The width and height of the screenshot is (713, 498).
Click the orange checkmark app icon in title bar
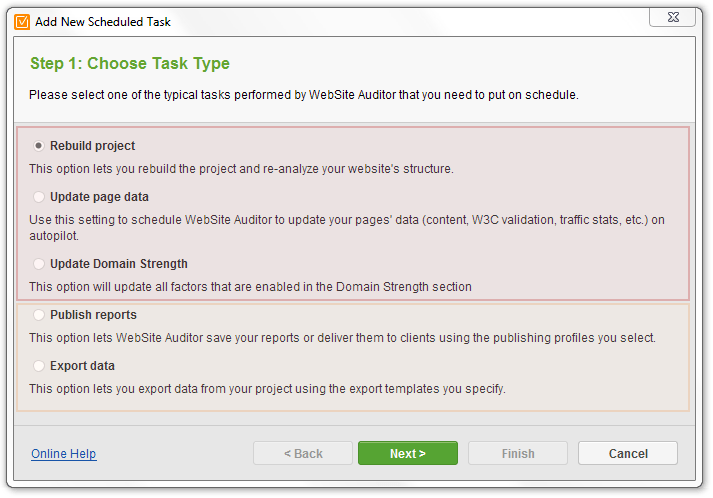[x=22, y=21]
